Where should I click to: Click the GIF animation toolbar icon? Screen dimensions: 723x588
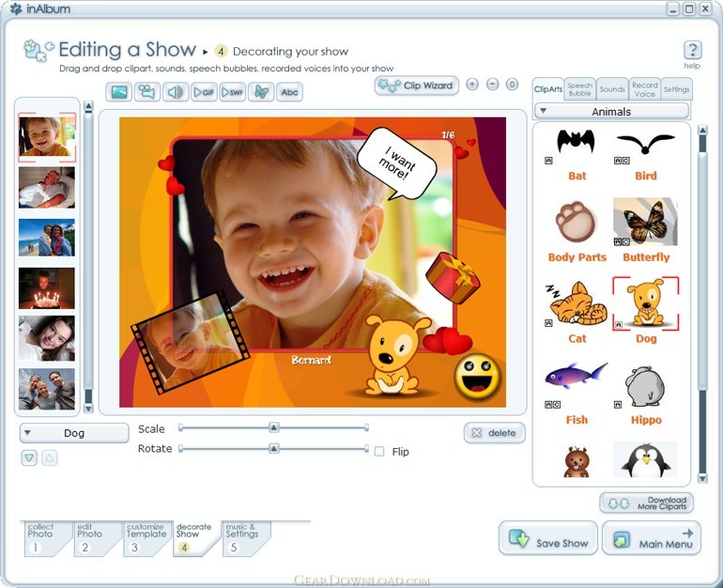pos(205,92)
